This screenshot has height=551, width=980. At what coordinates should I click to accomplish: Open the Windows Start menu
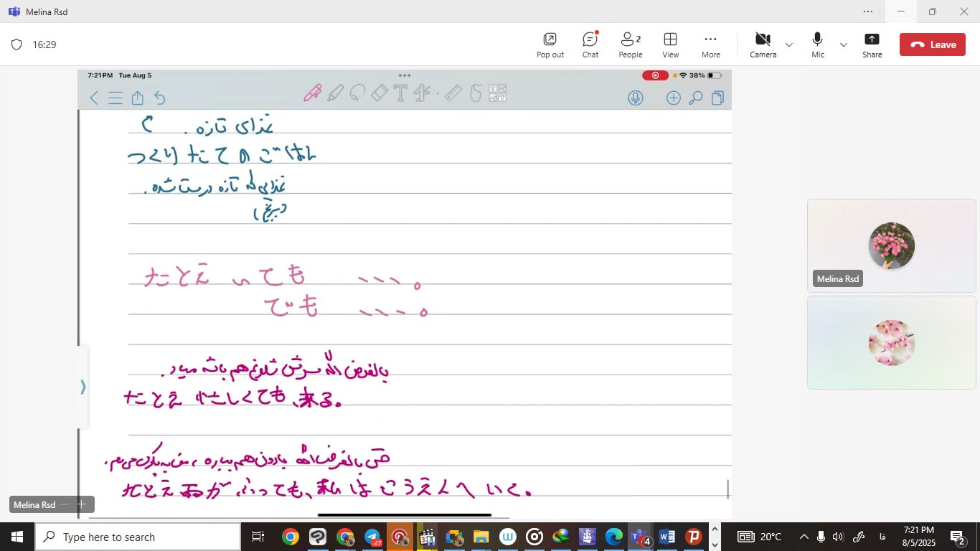pyautogui.click(x=17, y=537)
